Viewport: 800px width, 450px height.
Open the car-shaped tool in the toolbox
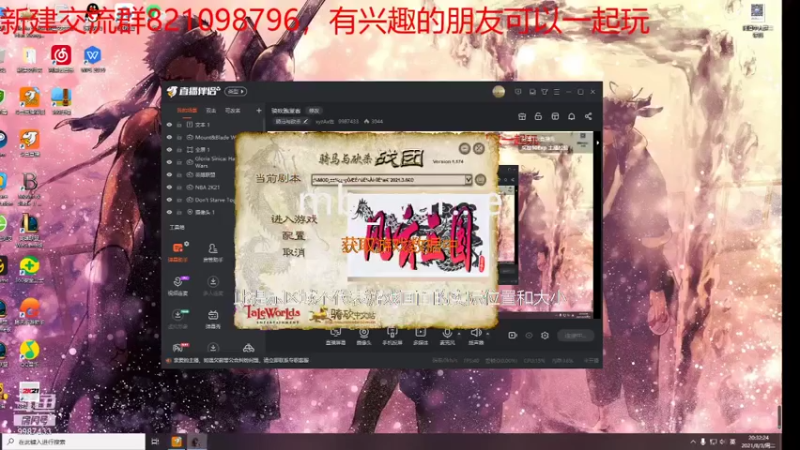(248, 348)
